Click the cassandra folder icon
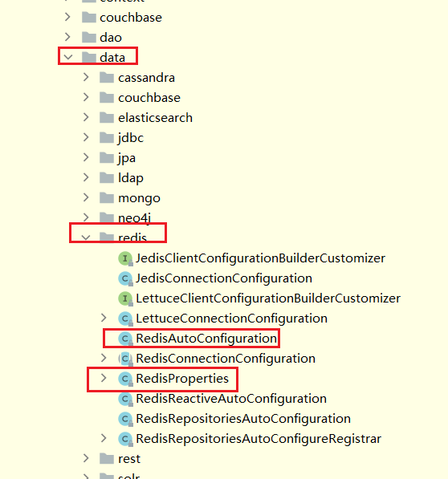The image size is (448, 479). (107, 78)
